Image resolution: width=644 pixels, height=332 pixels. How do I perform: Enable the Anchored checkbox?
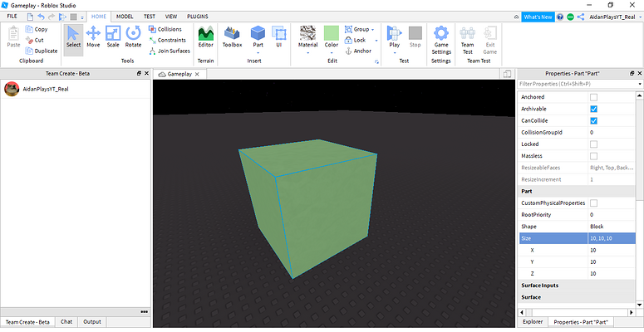click(x=593, y=97)
